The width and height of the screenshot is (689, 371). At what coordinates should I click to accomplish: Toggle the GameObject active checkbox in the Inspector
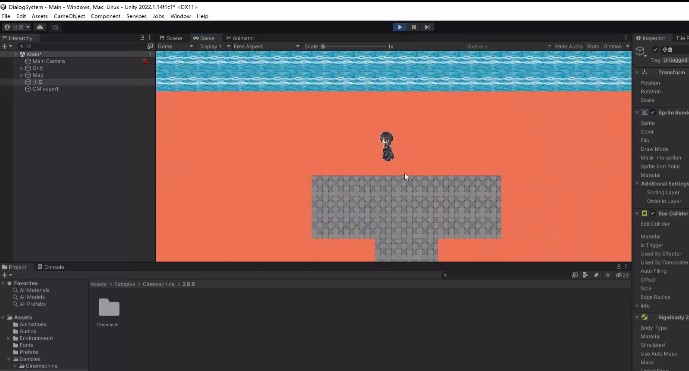(x=655, y=50)
